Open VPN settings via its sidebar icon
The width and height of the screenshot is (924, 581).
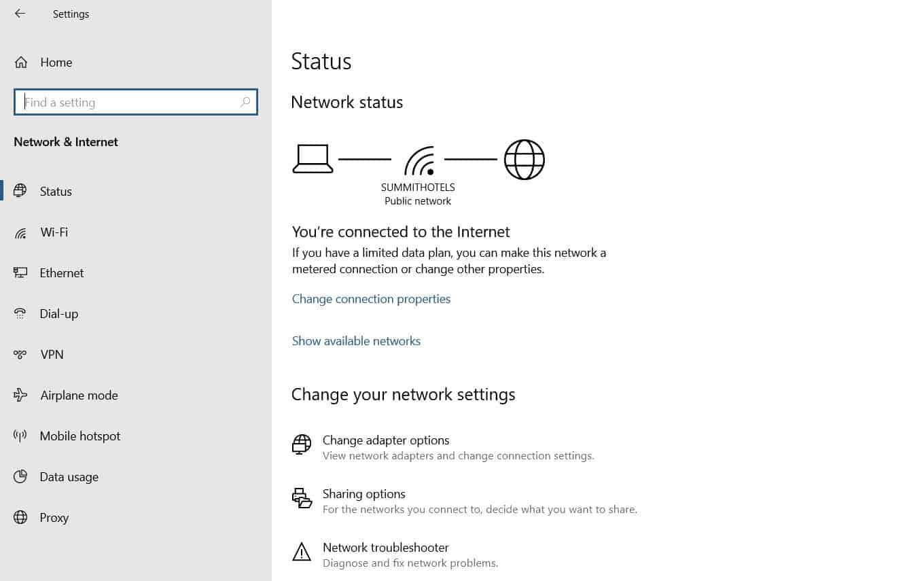pos(21,354)
